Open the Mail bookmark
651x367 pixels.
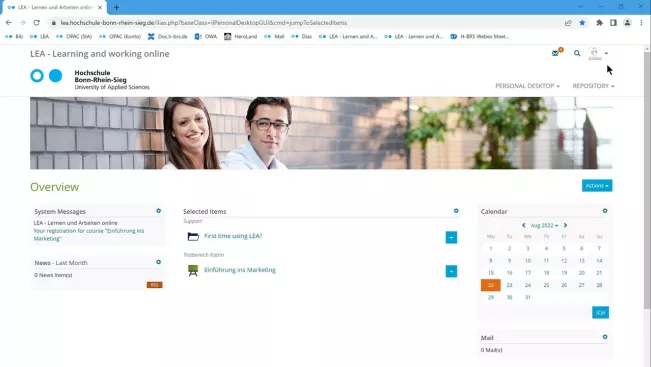click(x=274, y=37)
